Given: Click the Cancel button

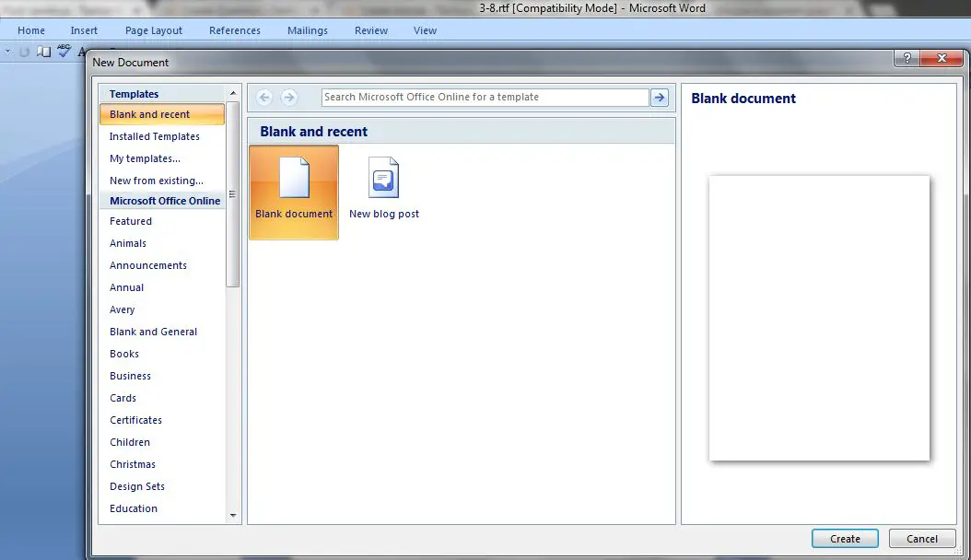Looking at the screenshot, I should click(922, 539).
